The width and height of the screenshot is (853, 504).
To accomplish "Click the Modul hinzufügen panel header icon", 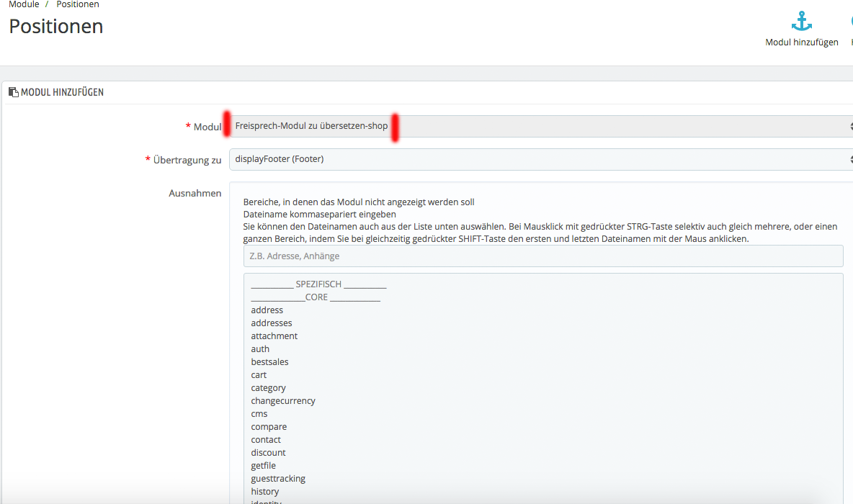I will [14, 92].
